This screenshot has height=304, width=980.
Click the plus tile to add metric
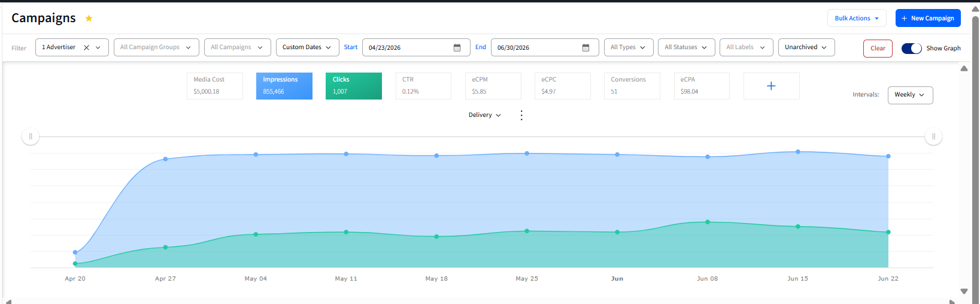[771, 86]
